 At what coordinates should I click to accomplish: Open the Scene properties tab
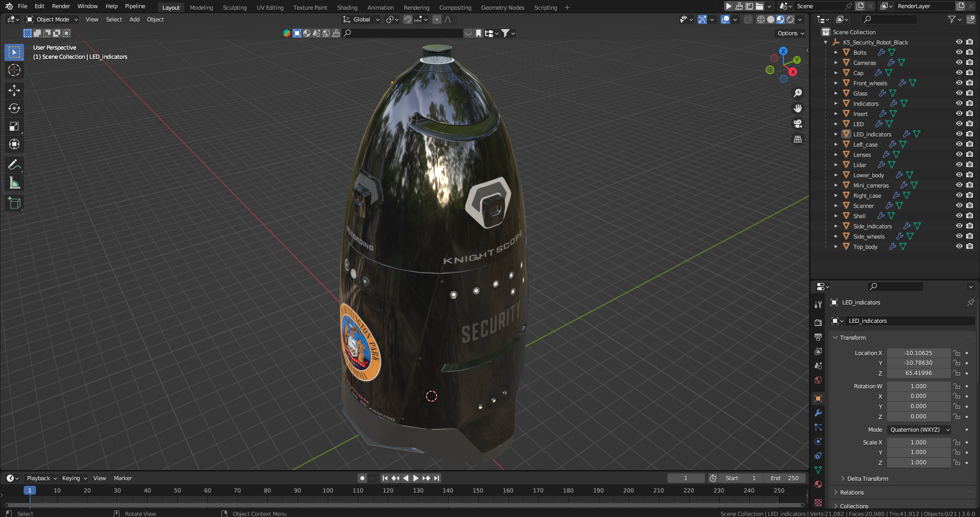click(x=818, y=366)
